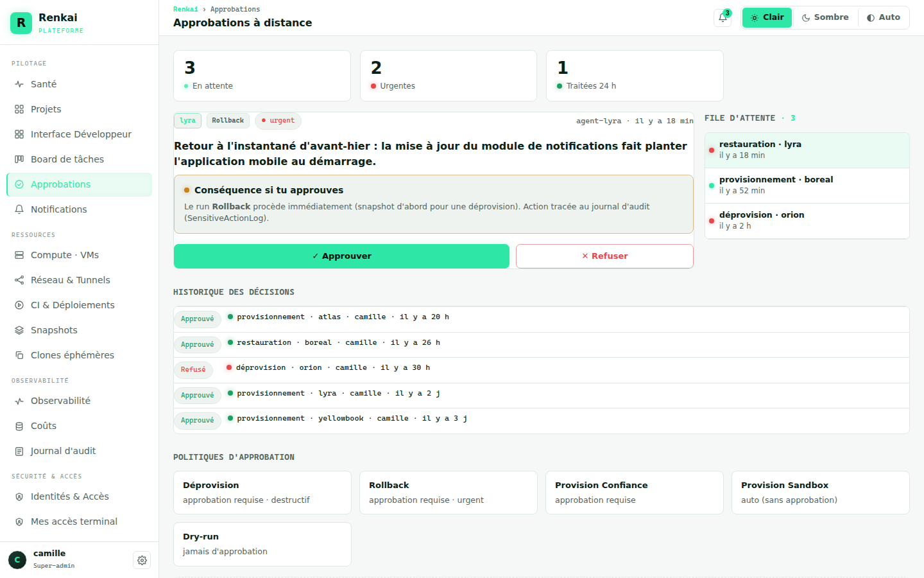
Task: Open Journal d'audit label in sidebar
Action: [63, 451]
